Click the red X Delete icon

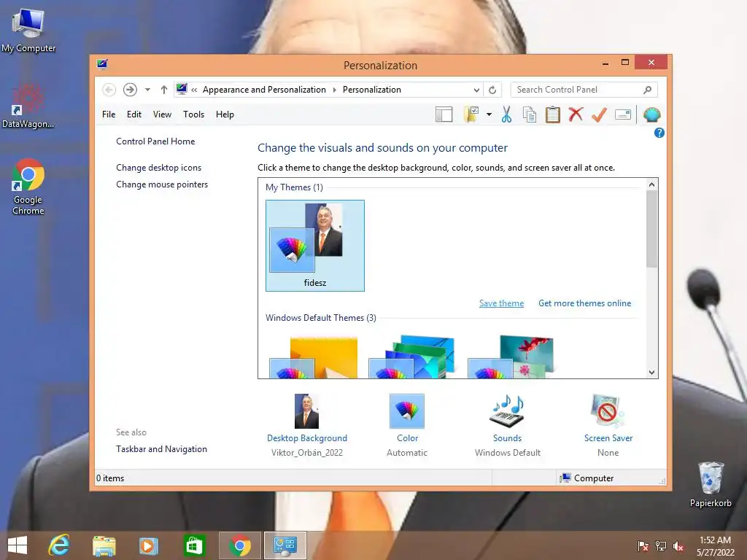[576, 114]
